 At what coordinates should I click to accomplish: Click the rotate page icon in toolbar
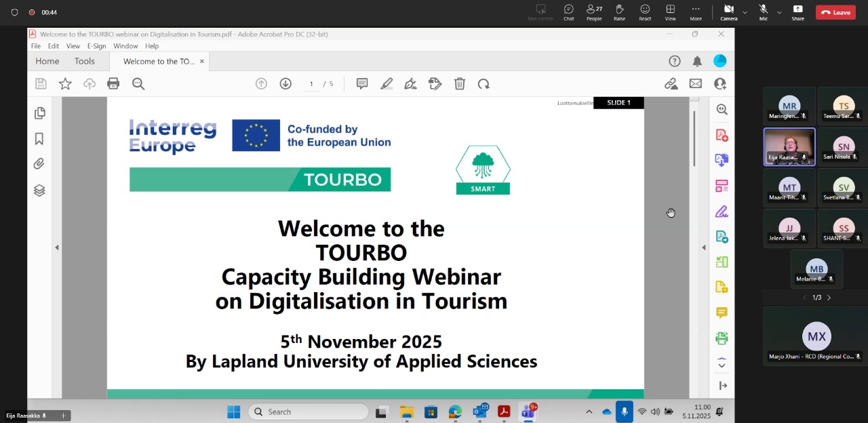pos(484,83)
